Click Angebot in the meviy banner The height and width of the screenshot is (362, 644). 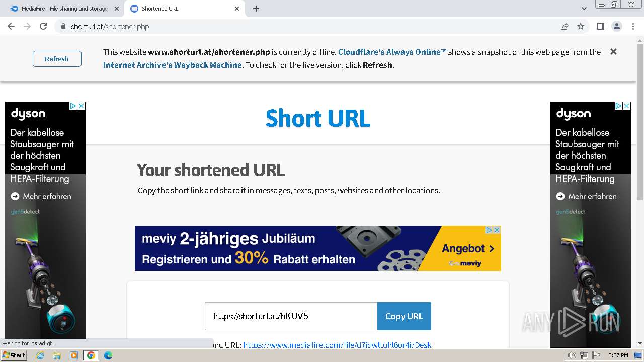(x=468, y=249)
